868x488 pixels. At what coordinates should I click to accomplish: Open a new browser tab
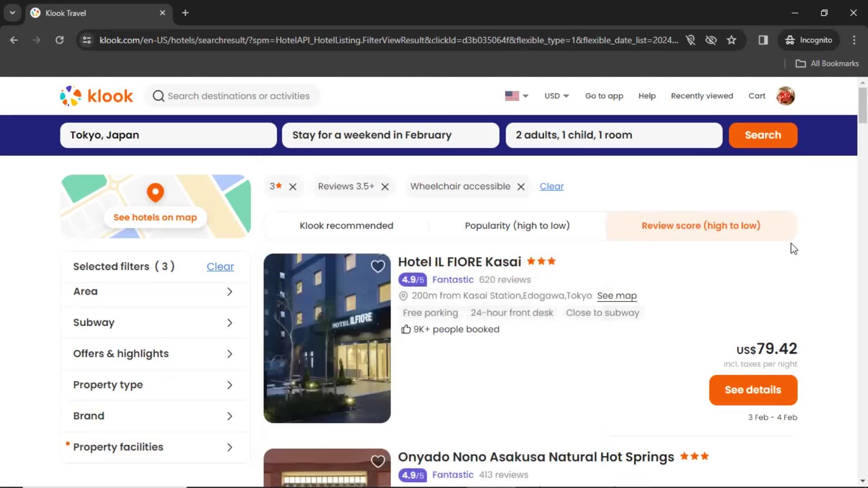[185, 13]
